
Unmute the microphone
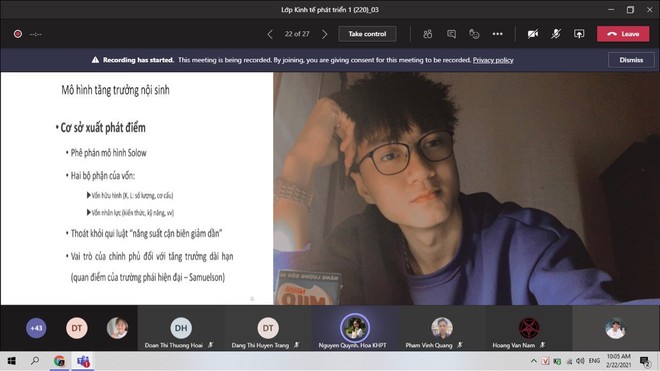[x=556, y=34]
